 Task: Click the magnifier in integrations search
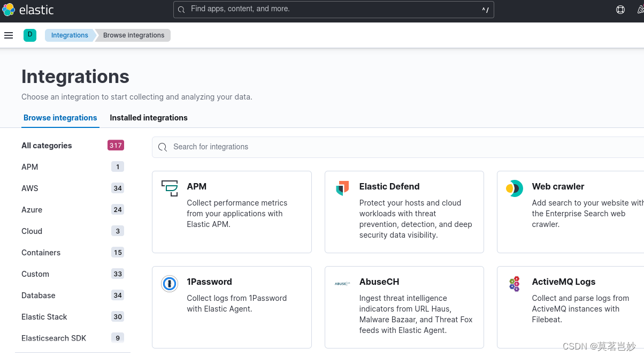pos(163,147)
